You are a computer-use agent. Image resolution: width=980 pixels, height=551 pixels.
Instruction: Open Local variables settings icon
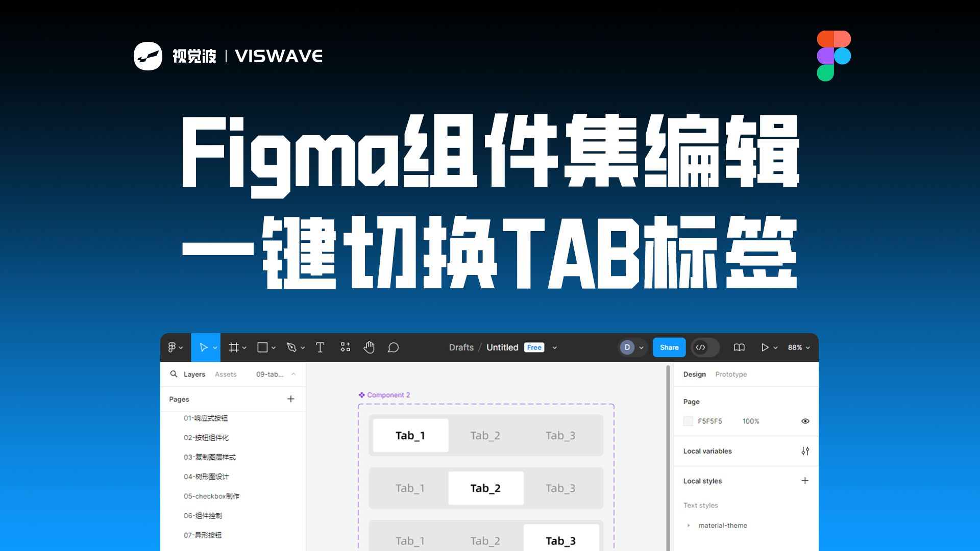[x=805, y=451]
